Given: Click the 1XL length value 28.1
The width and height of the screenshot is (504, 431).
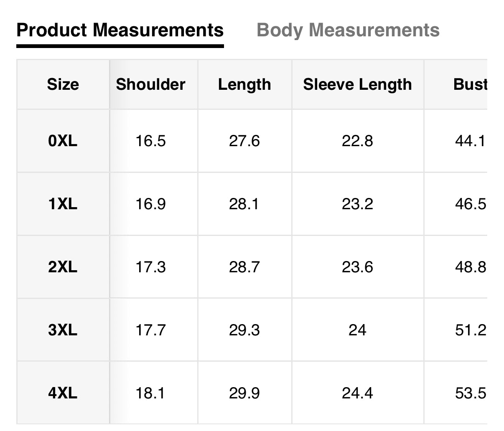Looking at the screenshot, I should [244, 204].
